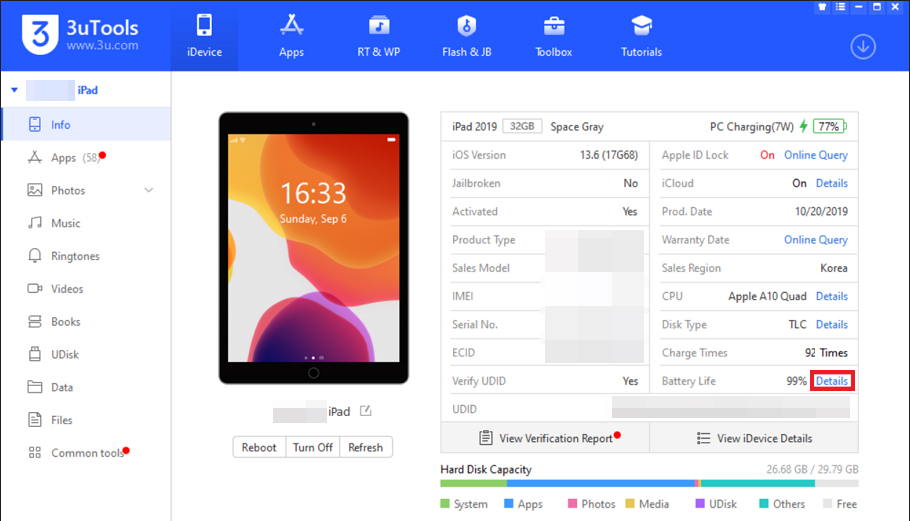Open Battery Life Details link
This screenshot has height=521, width=910.
pos(832,381)
